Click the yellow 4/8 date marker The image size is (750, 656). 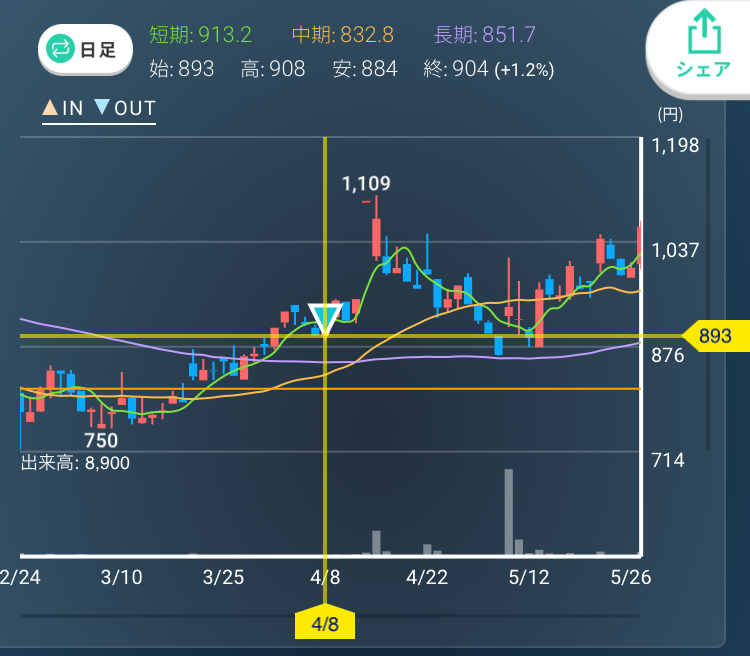[x=325, y=624]
